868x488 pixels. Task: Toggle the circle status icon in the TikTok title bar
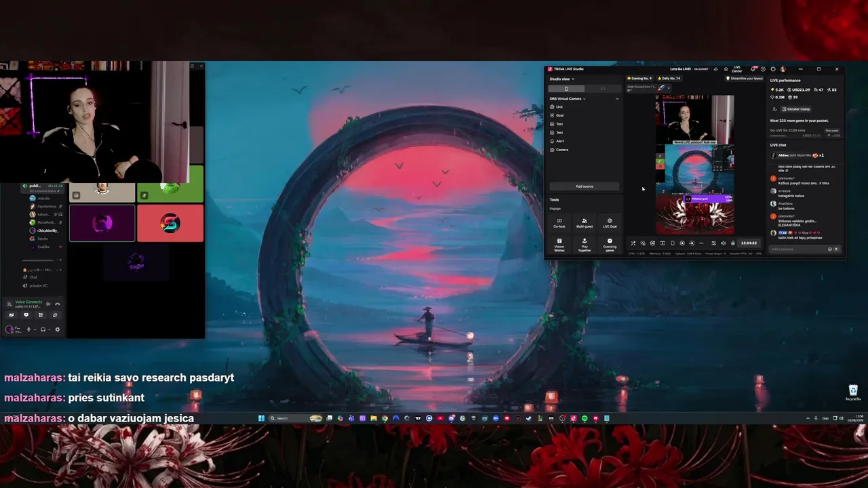coord(773,69)
